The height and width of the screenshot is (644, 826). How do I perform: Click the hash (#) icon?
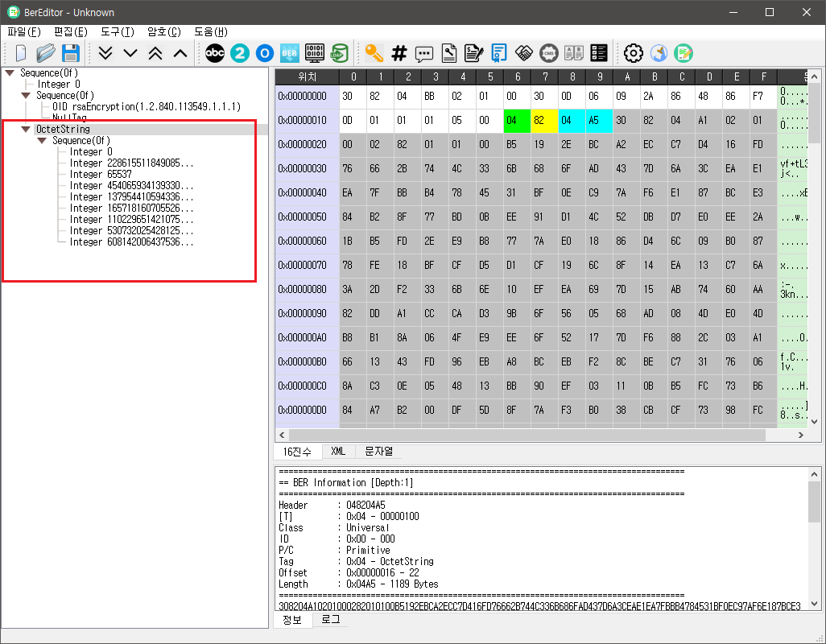(x=399, y=53)
